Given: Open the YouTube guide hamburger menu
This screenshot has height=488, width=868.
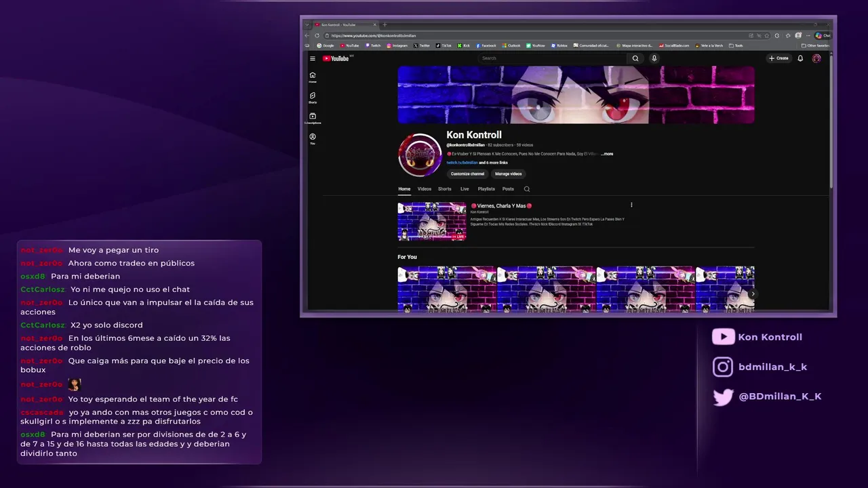Looking at the screenshot, I should (x=313, y=58).
